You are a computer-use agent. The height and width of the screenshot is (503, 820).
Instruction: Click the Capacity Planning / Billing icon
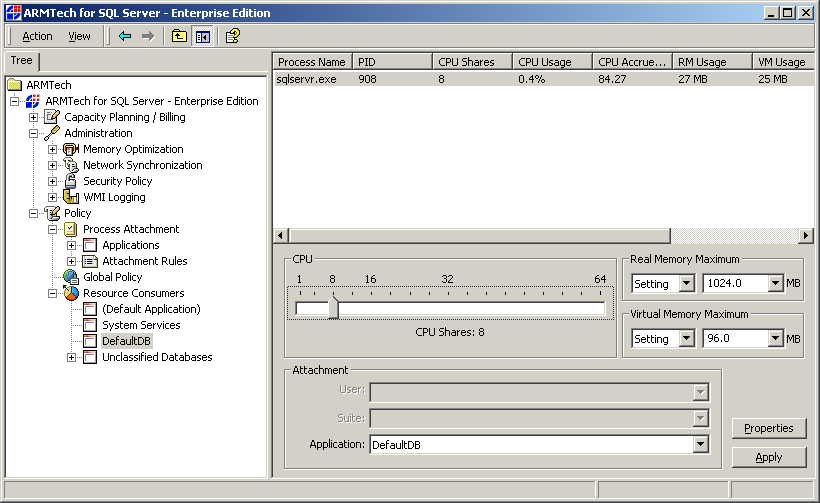click(x=52, y=117)
